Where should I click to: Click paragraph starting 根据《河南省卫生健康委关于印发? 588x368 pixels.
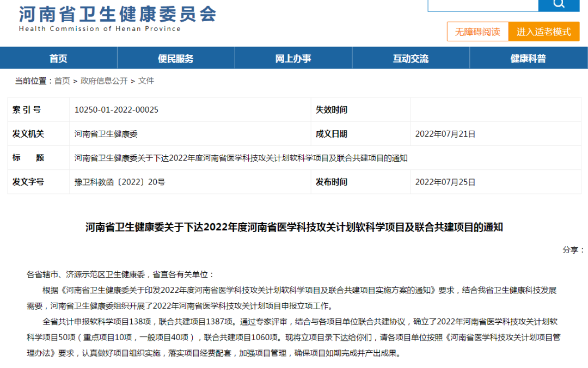click(292, 298)
